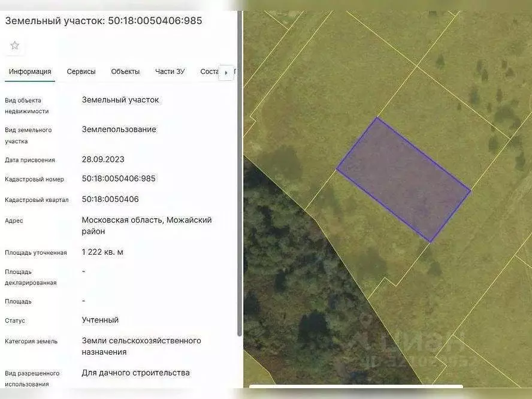This screenshot has height=399, width=532.
Task: Click the Кадастровый номер label
Action: point(34,179)
